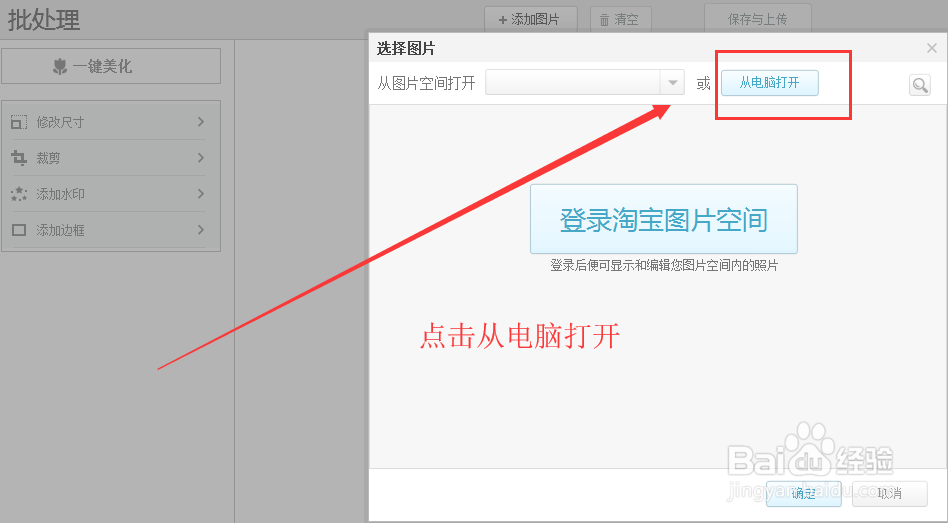Click 保存与上传 button
948x523 pixels.
click(x=758, y=19)
